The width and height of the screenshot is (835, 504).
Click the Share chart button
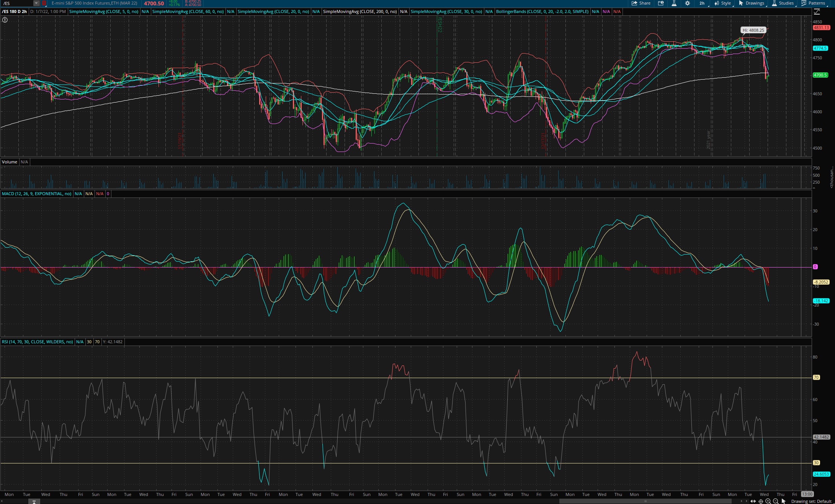(641, 3)
